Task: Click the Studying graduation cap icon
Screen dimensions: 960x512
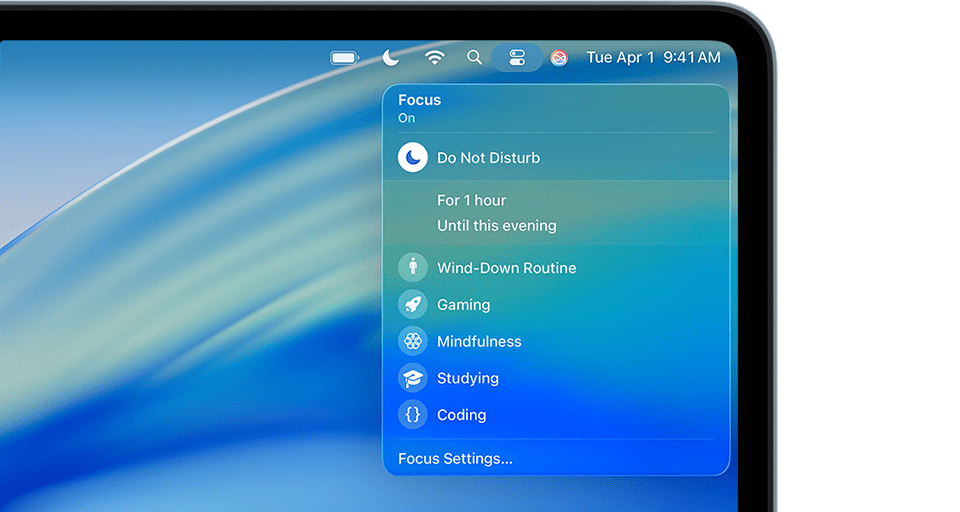Action: point(413,378)
